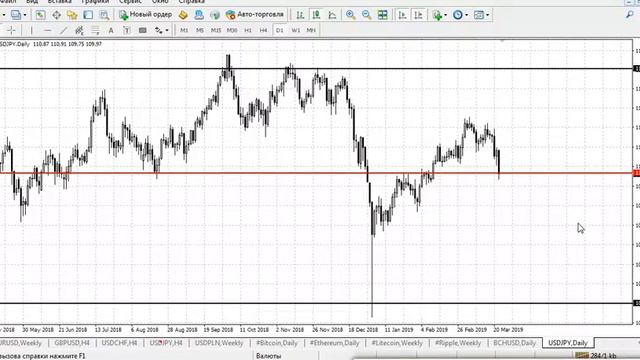
Task: Switch chart to line chart style
Action: pyautogui.click(x=332, y=15)
